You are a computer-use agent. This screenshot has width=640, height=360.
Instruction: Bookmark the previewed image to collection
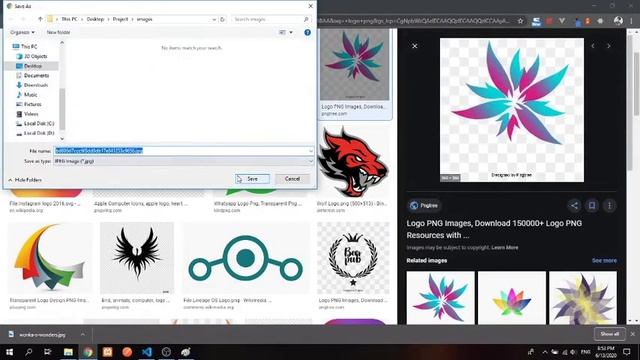pos(592,206)
